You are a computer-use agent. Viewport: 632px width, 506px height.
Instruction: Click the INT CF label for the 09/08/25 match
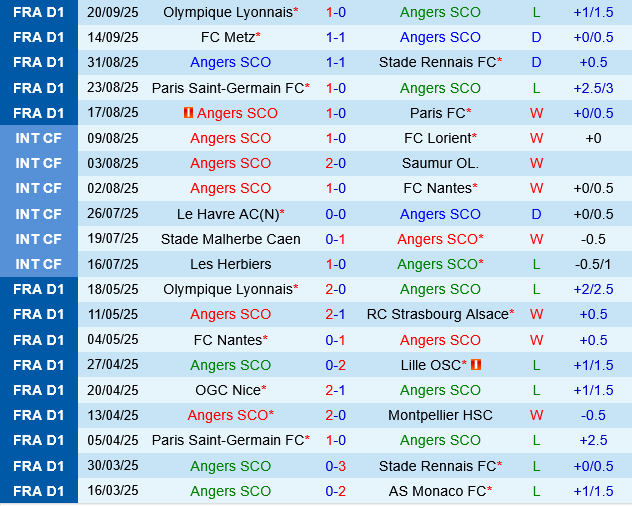(x=39, y=138)
